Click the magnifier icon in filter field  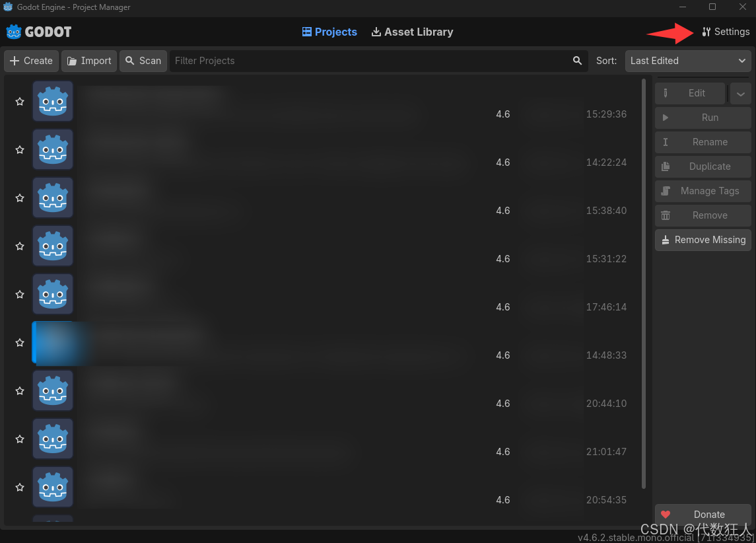pos(577,61)
